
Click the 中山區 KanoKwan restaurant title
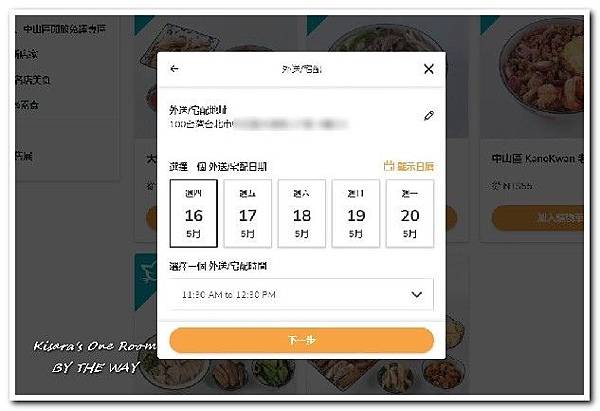point(538,158)
